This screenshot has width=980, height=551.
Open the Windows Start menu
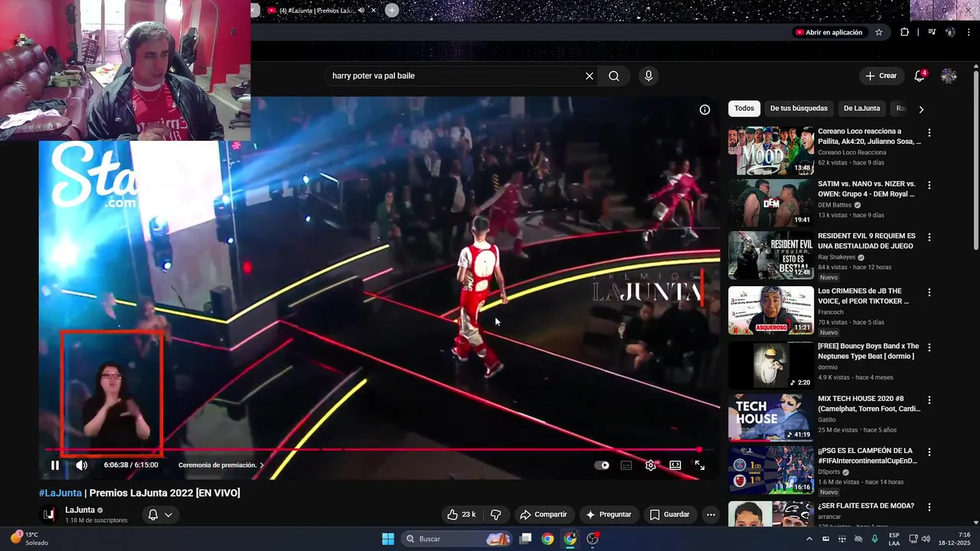click(388, 539)
